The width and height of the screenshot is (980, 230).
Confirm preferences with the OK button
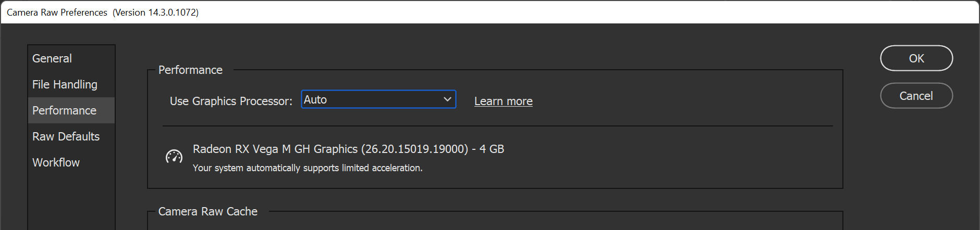click(916, 58)
